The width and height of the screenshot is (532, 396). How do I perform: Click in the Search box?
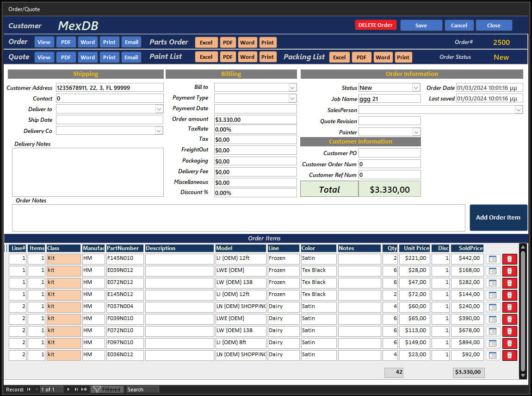142,389
